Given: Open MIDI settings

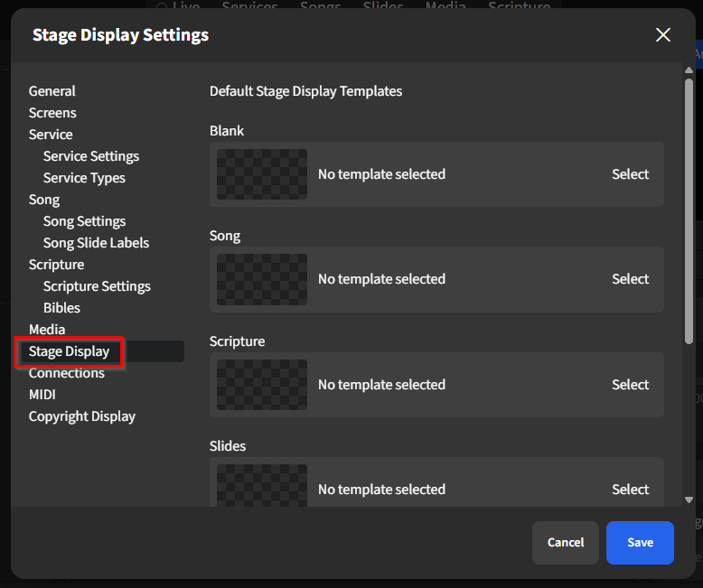Looking at the screenshot, I should click(x=42, y=395).
